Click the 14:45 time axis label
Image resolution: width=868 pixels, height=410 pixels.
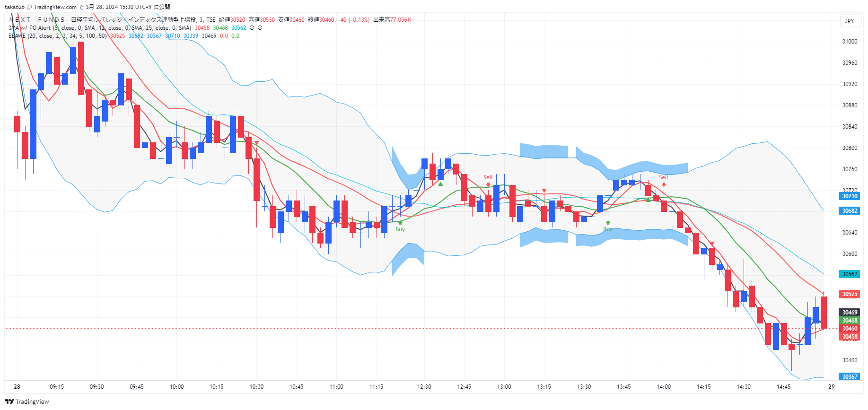coord(783,387)
